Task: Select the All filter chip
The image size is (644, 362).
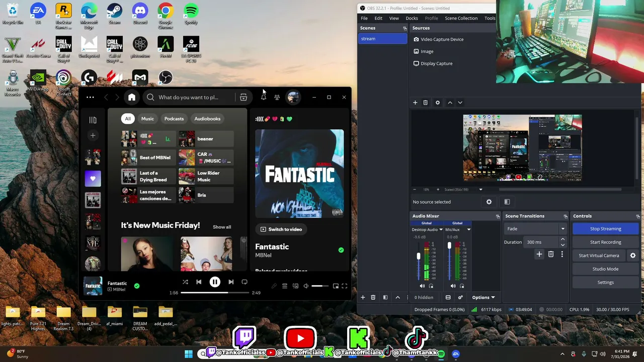Action: point(128,119)
